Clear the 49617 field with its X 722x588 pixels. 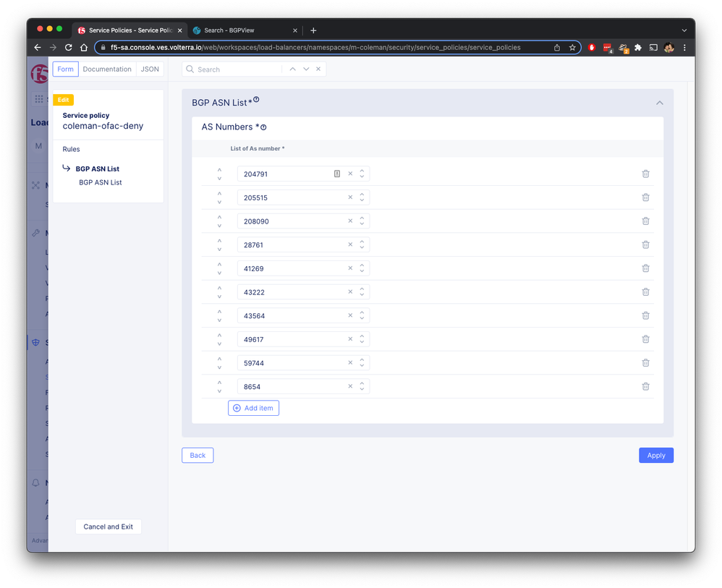(x=350, y=339)
